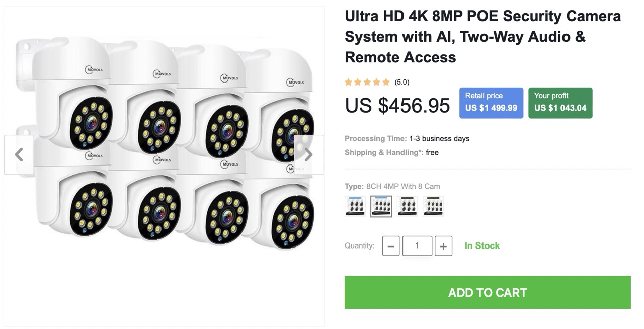This screenshot has width=644, height=329.
Task: Click the Processing Time label
Action: tap(375, 138)
